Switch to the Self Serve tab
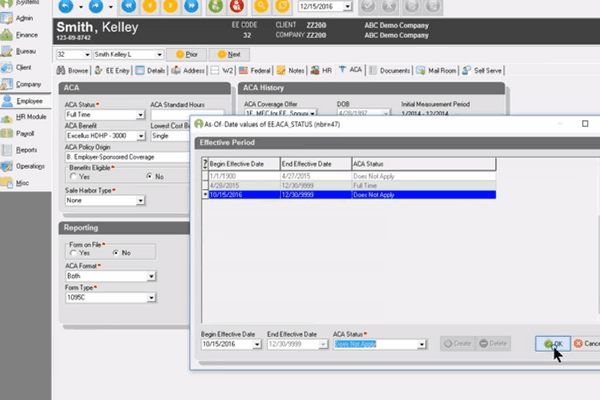The width and height of the screenshot is (600, 400). pos(482,70)
